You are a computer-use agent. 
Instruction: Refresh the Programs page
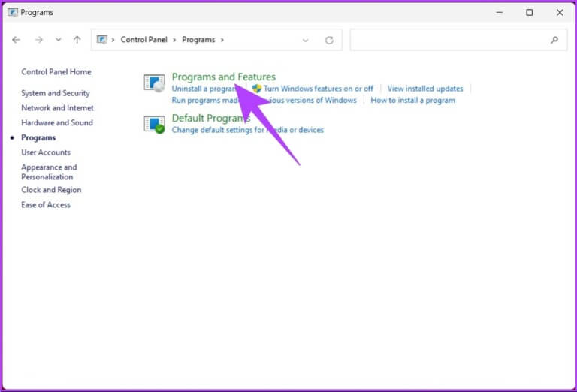point(329,40)
